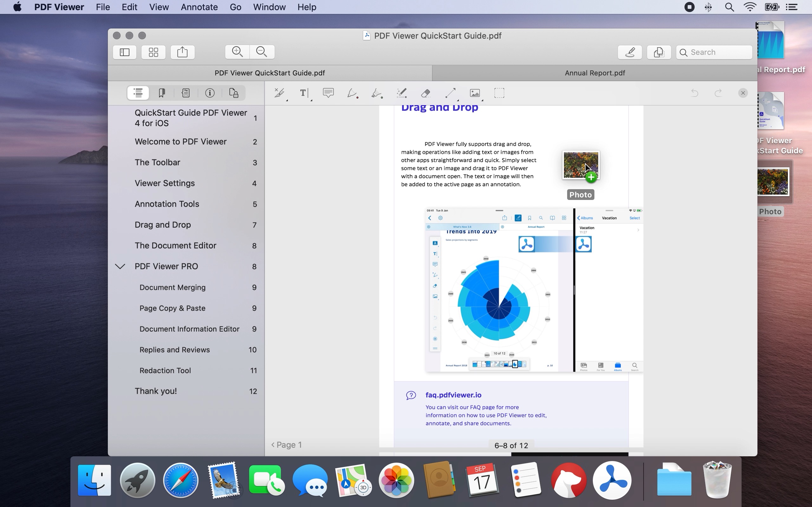Collapse the PDF Viewer PRO section
The width and height of the screenshot is (812, 507).
(120, 266)
